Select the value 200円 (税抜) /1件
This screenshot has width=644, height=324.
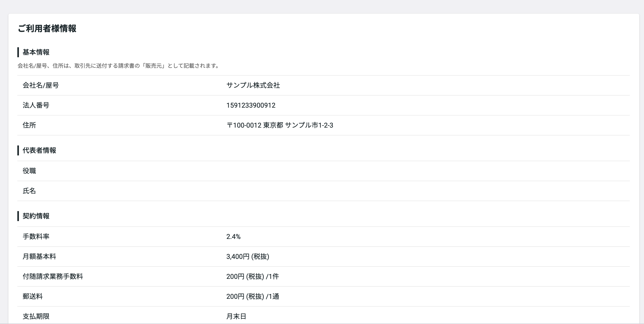pos(253,276)
